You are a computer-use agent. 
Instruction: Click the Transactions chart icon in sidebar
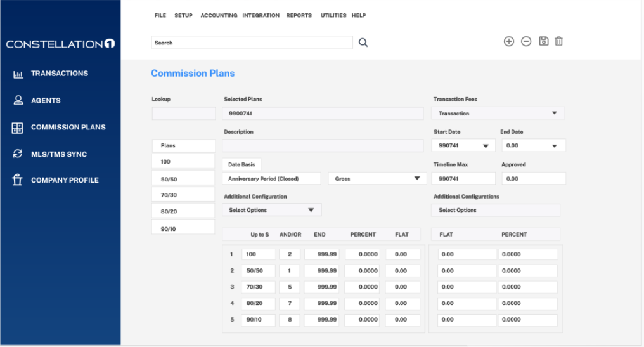pos(18,74)
